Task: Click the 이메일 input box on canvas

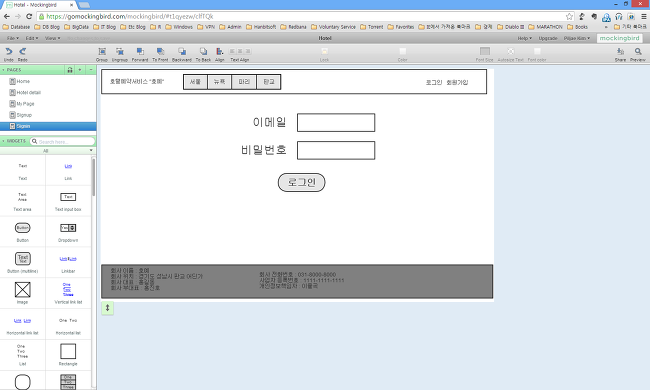Action: click(336, 123)
